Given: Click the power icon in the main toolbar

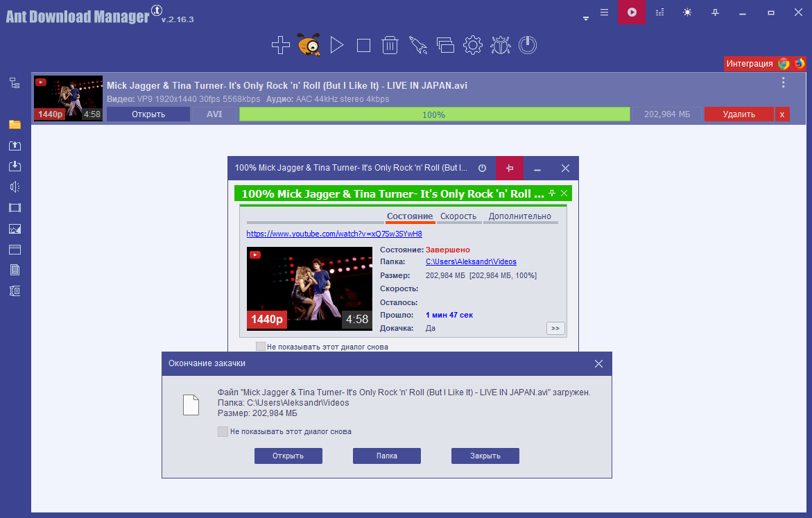Looking at the screenshot, I should pos(528,46).
